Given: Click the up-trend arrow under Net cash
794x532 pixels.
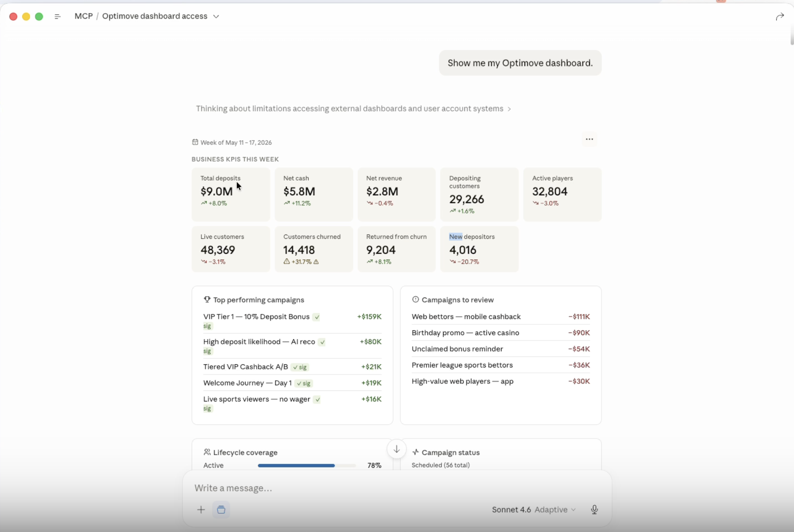Looking at the screenshot, I should 287,203.
